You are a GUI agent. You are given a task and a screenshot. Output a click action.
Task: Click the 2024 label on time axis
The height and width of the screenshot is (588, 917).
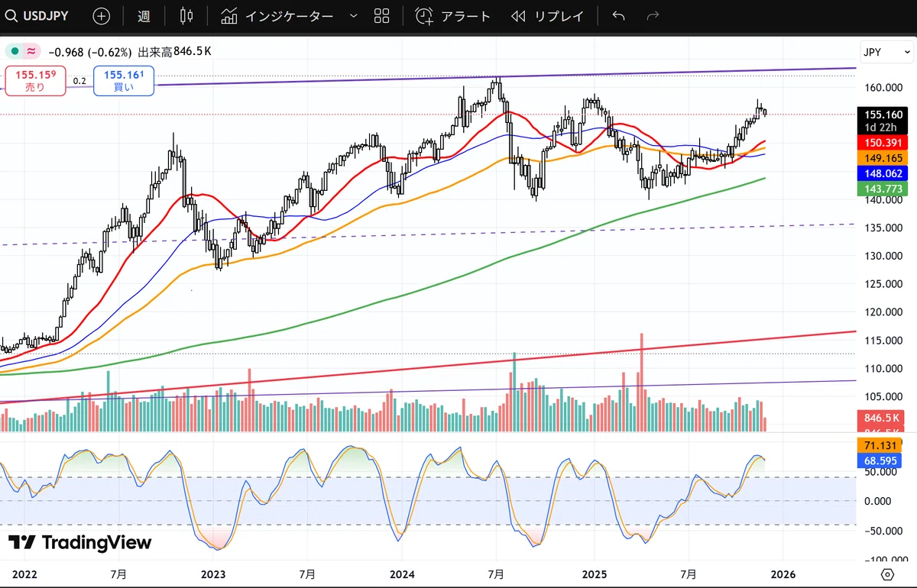[402, 573]
